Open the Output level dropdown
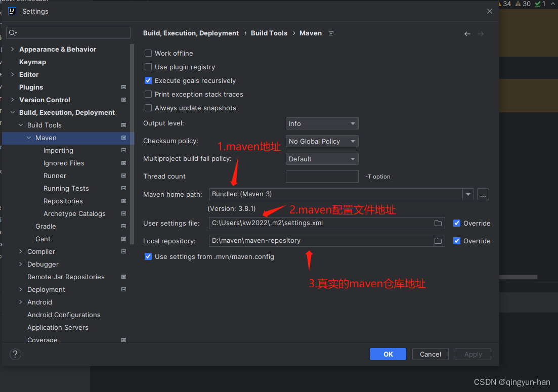This screenshot has width=558, height=392. pyautogui.click(x=322, y=123)
